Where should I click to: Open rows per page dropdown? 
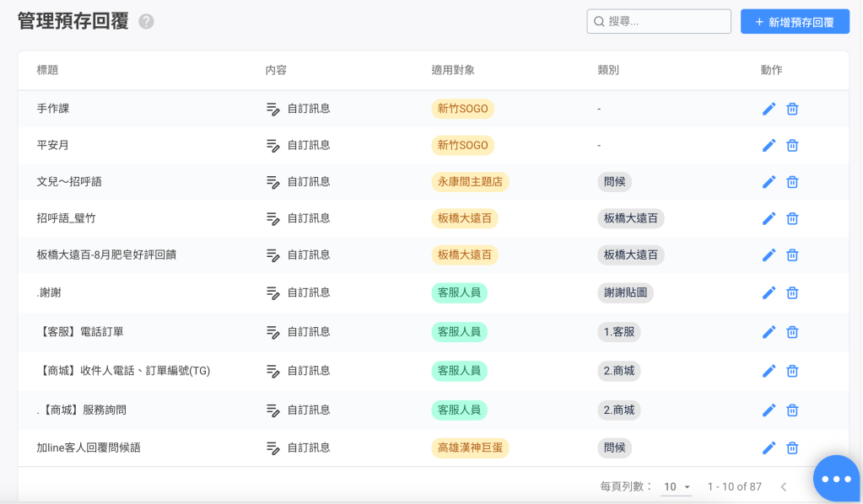677,487
